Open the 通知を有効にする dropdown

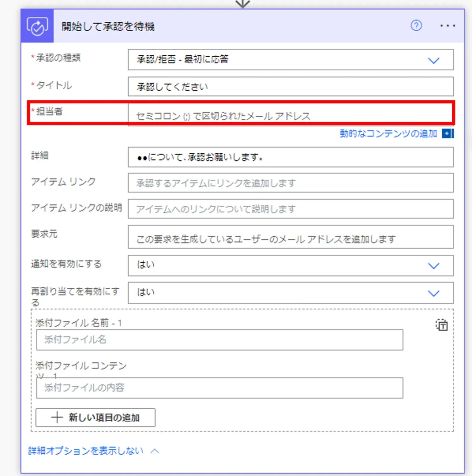[433, 265]
